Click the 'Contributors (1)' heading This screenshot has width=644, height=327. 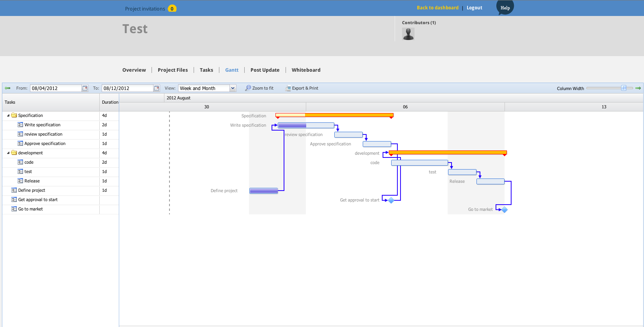[419, 23]
